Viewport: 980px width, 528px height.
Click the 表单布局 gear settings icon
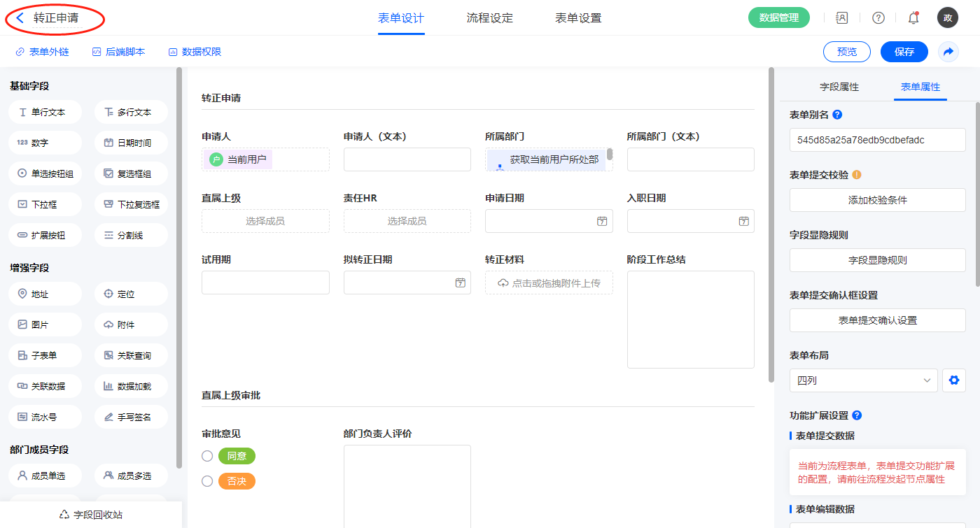953,380
